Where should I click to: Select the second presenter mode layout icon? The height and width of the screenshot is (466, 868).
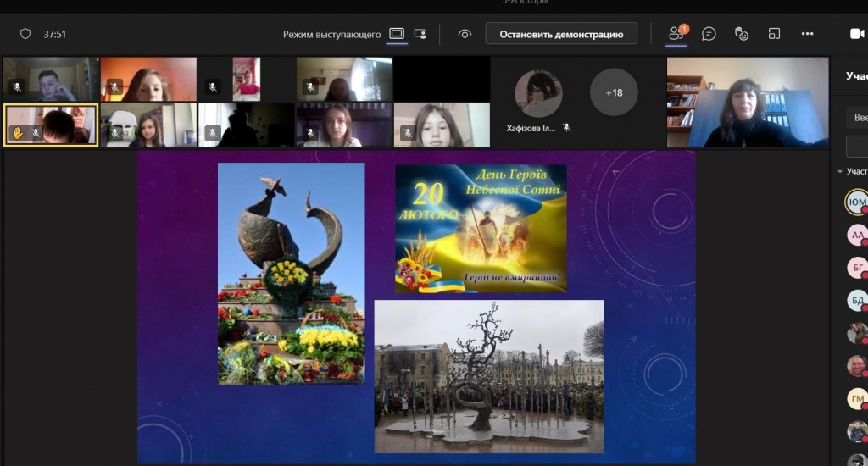click(420, 34)
